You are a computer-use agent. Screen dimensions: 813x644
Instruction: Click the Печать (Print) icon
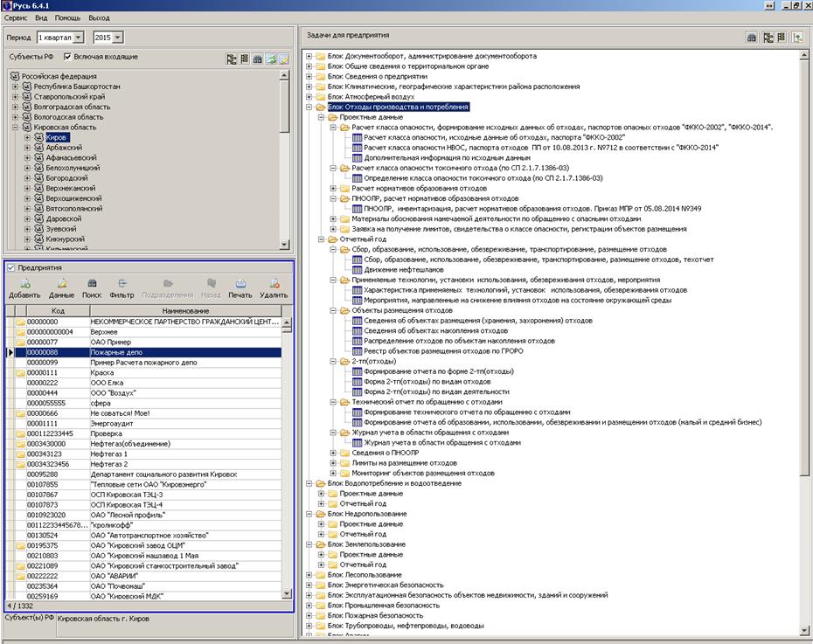240,284
